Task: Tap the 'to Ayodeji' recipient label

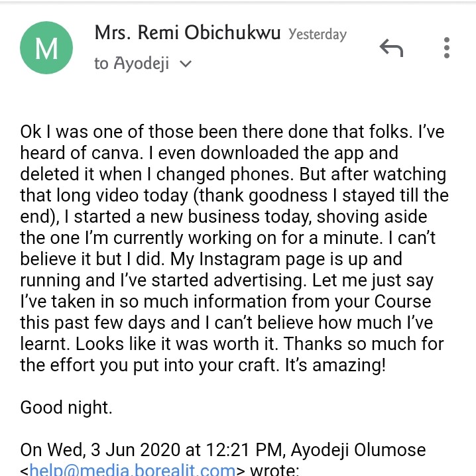Action: (131, 64)
